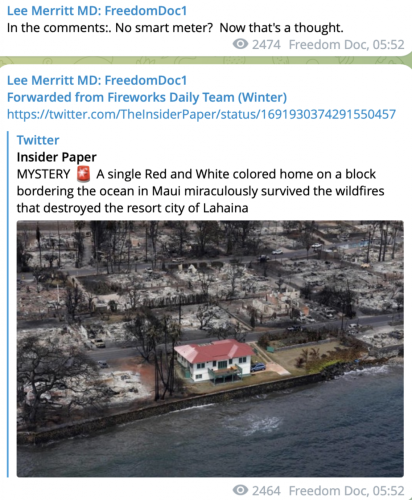Open Forwarded from Fireworks Daily Team (Winter) source
The image size is (412, 500).
(x=147, y=97)
